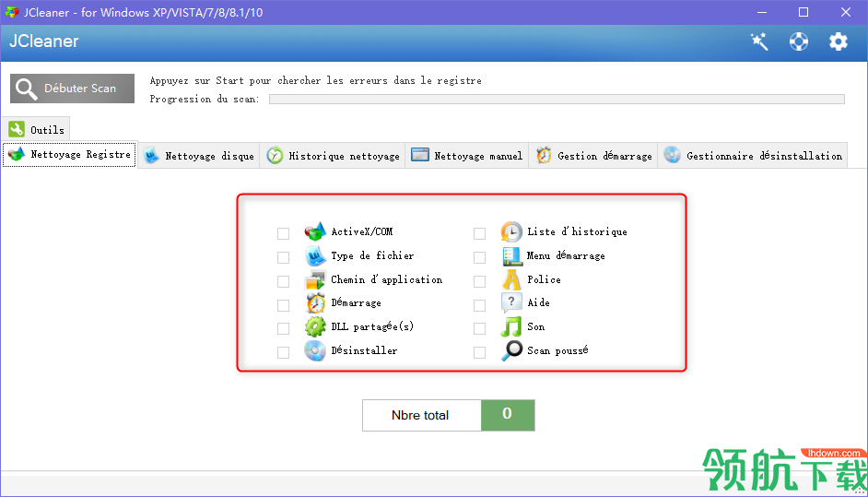The width and height of the screenshot is (868, 497).
Task: Click the Scan poussé label text
Action: click(557, 350)
